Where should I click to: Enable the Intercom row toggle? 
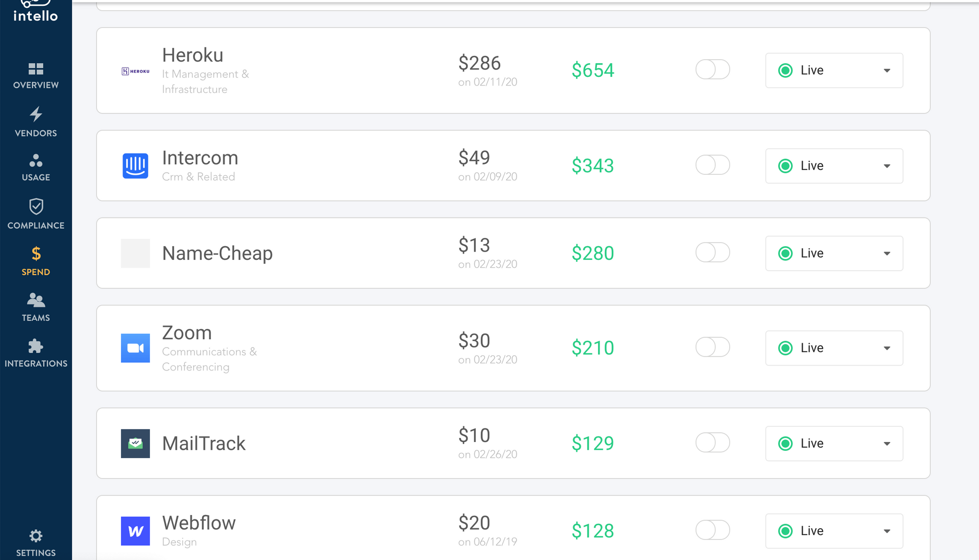point(712,165)
